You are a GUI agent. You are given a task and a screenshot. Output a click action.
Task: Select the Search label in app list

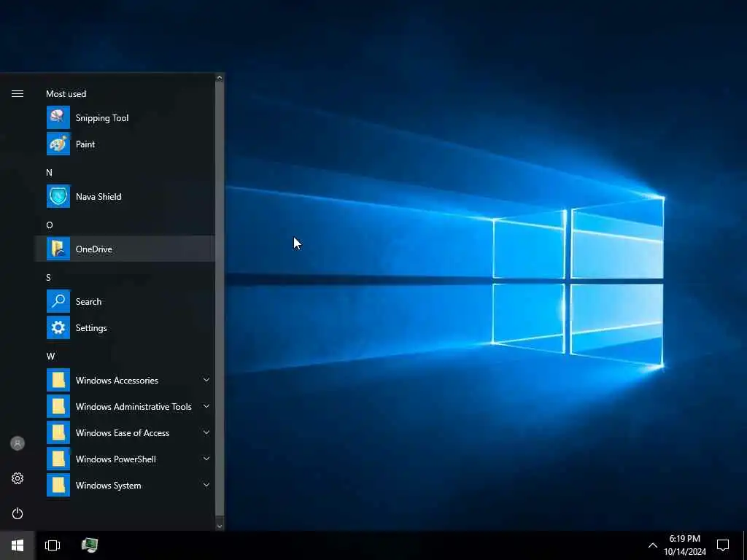88,301
